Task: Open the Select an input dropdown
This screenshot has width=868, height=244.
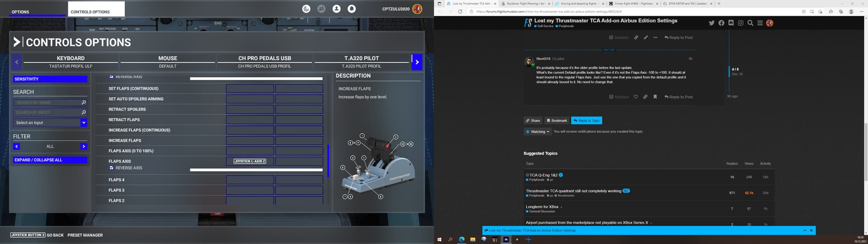Action: [50, 123]
